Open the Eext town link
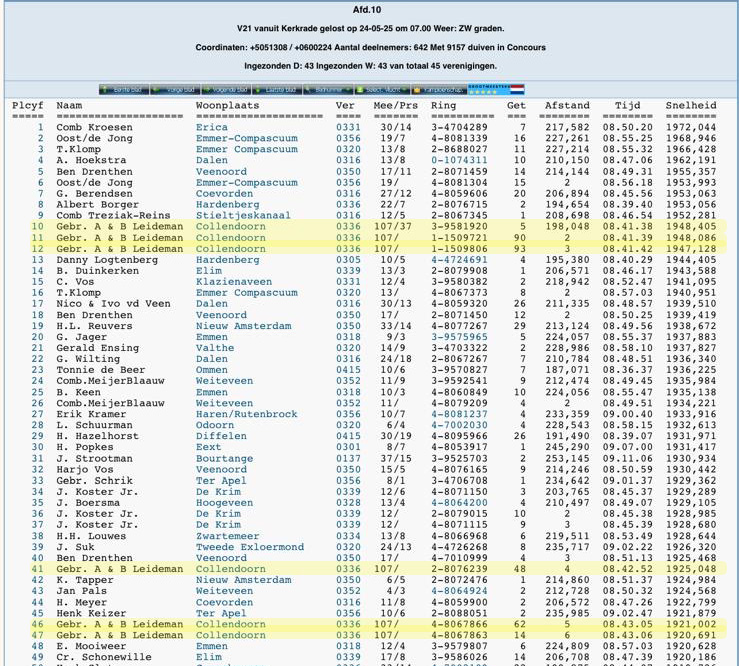739x666 pixels. [x=208, y=447]
